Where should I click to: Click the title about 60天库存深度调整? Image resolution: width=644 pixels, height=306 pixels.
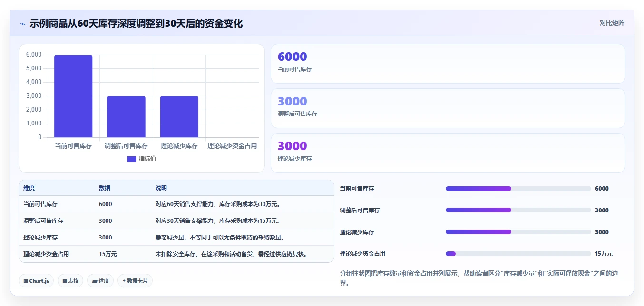click(136, 23)
